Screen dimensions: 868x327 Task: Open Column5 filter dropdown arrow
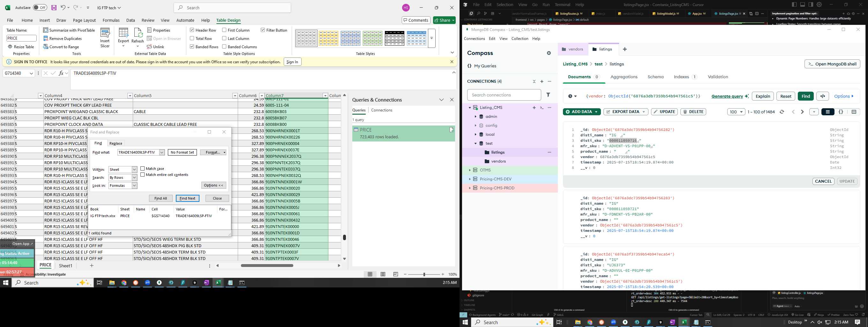point(235,96)
